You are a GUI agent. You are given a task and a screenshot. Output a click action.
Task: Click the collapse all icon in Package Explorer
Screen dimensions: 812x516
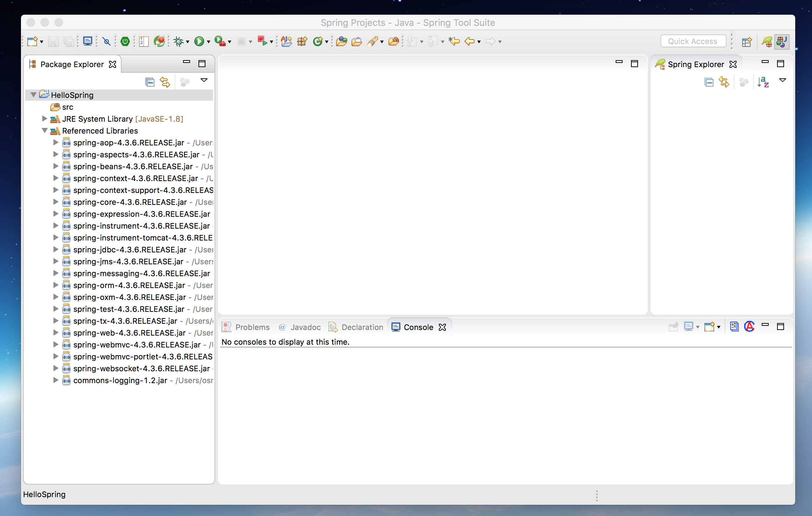coord(150,81)
